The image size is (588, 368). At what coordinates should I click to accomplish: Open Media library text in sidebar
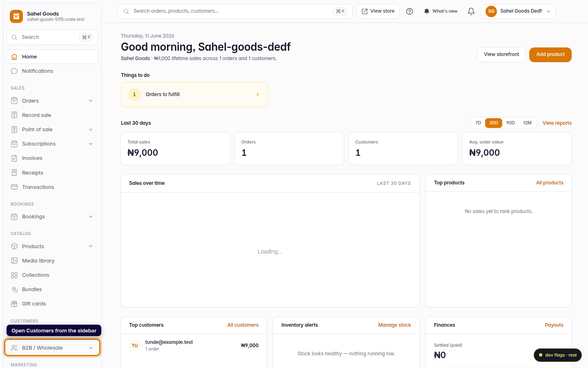38,261
